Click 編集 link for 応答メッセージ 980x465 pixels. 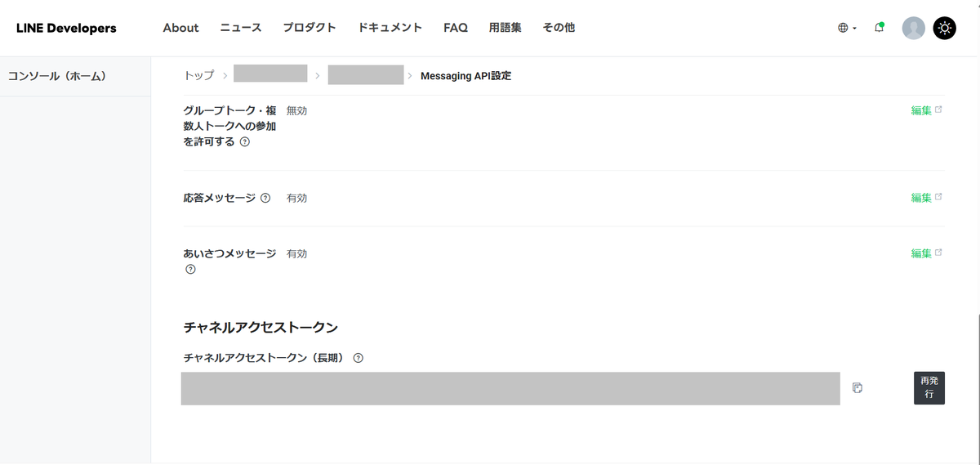pyautogui.click(x=926, y=198)
